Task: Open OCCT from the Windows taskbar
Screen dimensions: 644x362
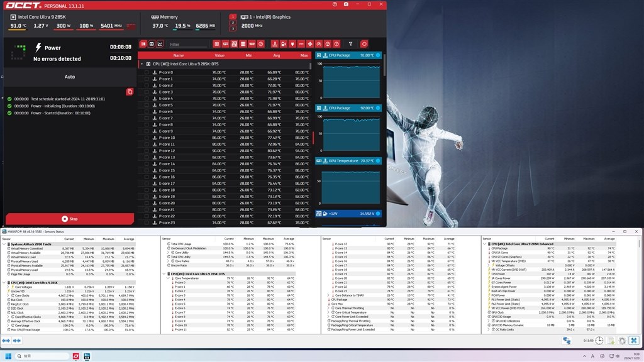Action: click(76, 356)
